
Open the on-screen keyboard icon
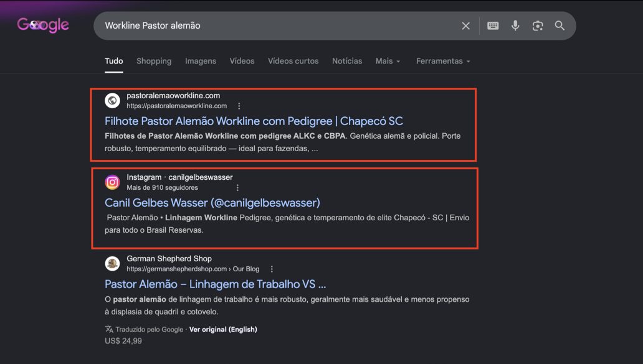(493, 26)
